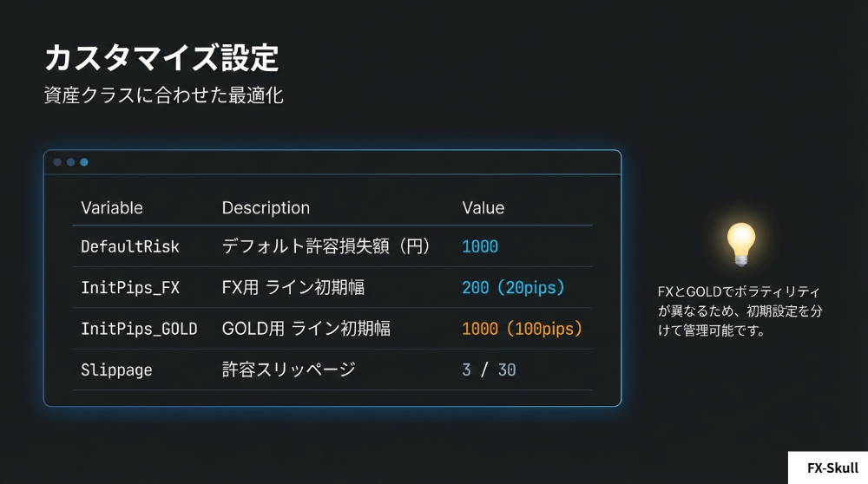Click the blue window dot
Screen dimensions: 868x484
tap(84, 162)
